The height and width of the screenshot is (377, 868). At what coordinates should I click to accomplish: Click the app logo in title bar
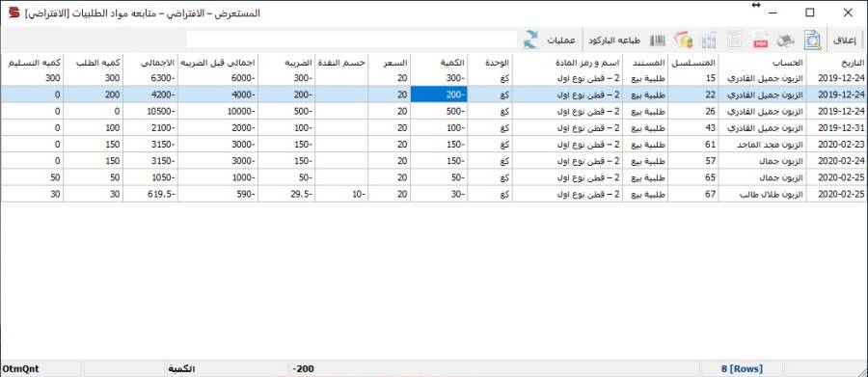14,13
